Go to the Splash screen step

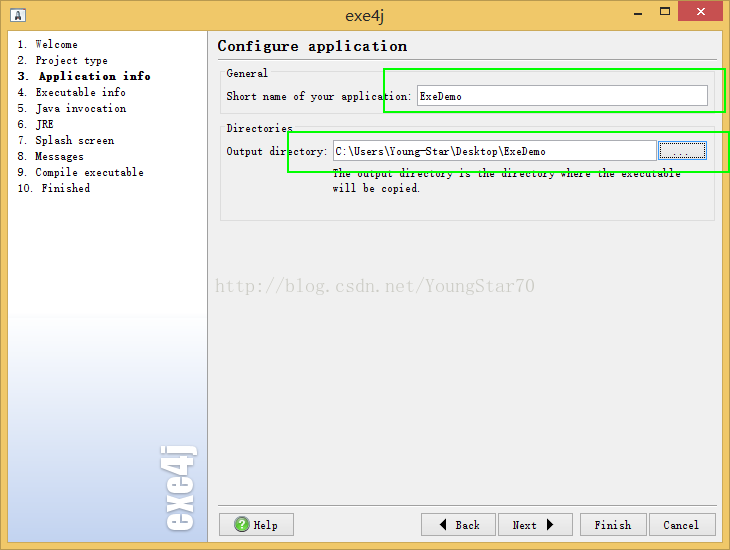pyautogui.click(x=66, y=140)
